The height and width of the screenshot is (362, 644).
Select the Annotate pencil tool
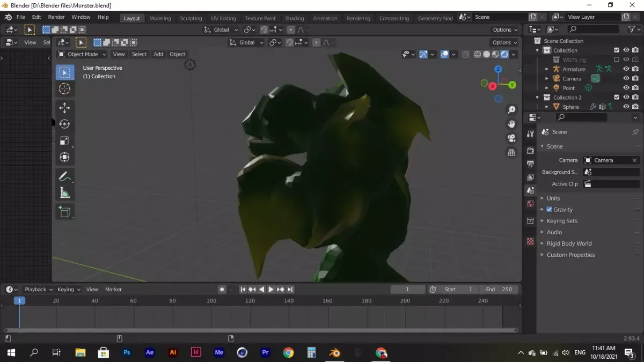pyautogui.click(x=65, y=176)
